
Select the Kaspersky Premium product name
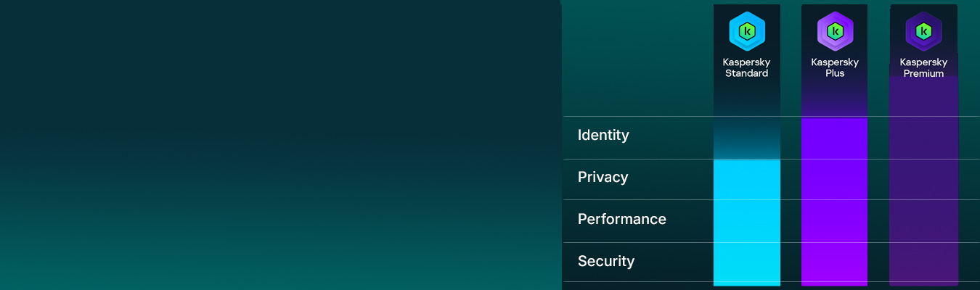point(923,68)
